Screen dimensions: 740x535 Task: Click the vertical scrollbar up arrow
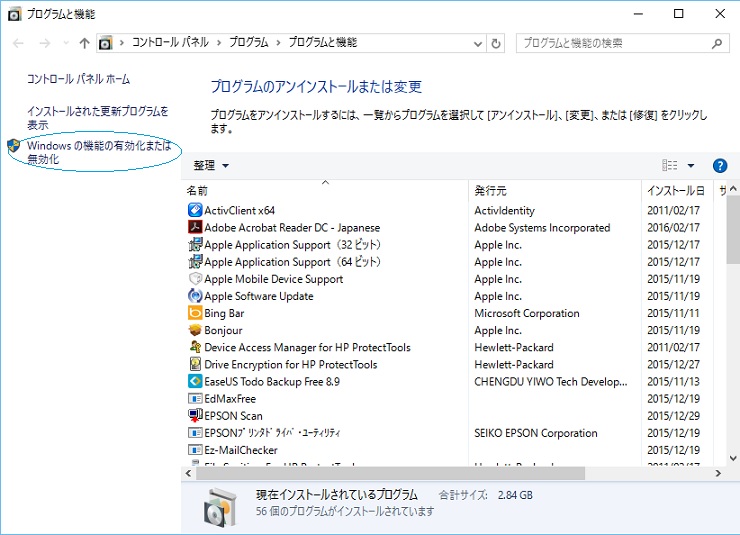(x=733, y=189)
